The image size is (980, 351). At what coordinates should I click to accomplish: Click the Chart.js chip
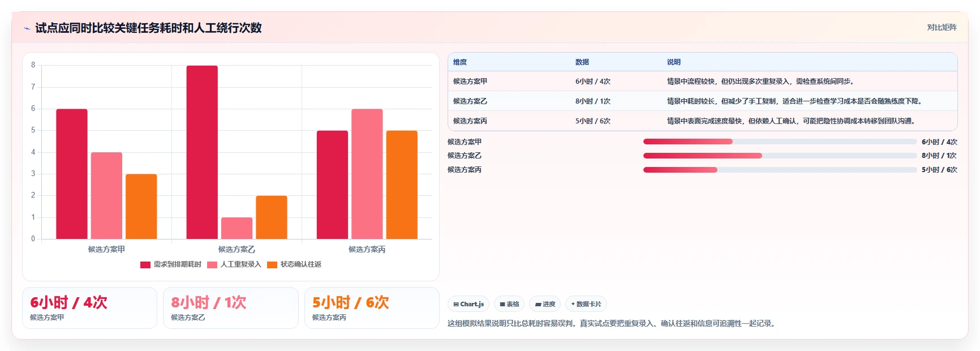click(468, 304)
